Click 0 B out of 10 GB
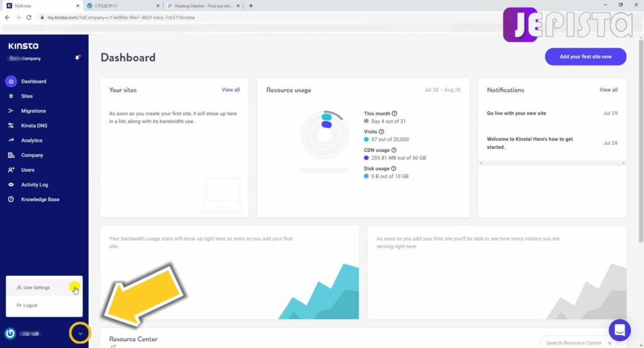Screen dimensions: 644x348 tap(390, 177)
